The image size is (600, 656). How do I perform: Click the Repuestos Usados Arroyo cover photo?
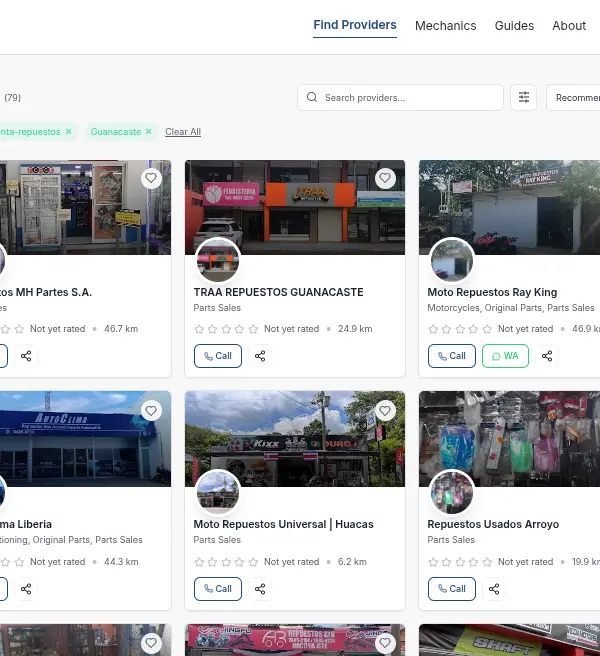tap(509, 438)
